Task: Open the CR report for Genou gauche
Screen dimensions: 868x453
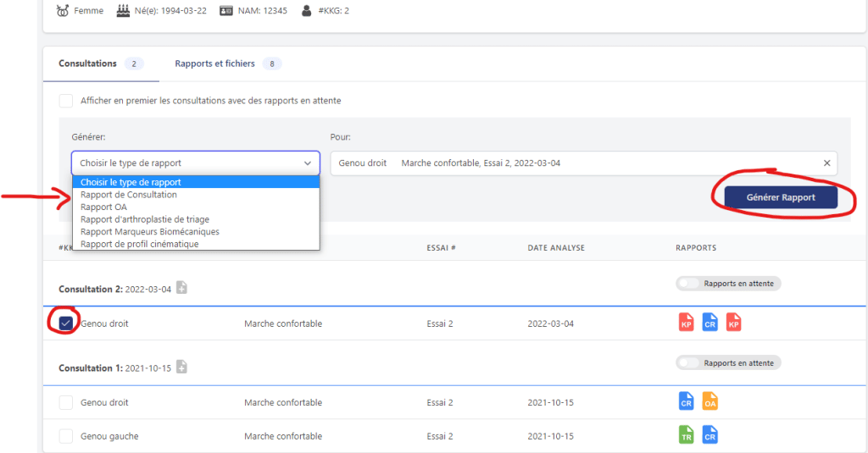Action: tap(710, 435)
